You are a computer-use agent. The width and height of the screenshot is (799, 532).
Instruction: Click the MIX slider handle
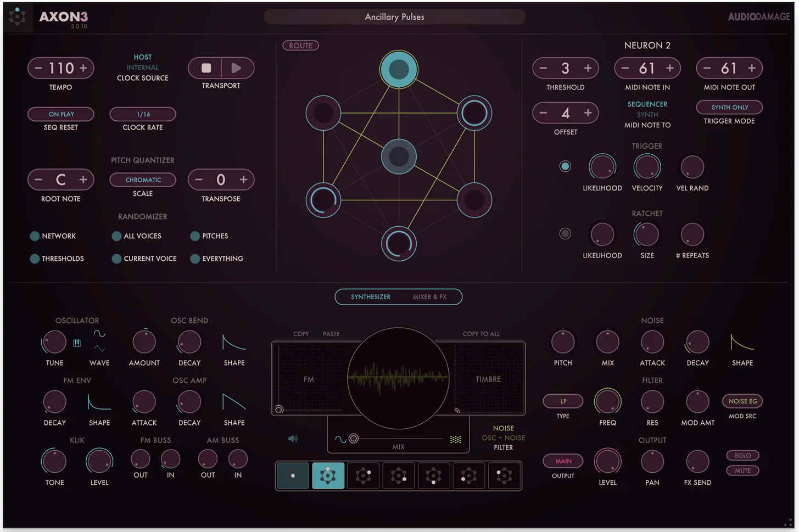tap(354, 439)
